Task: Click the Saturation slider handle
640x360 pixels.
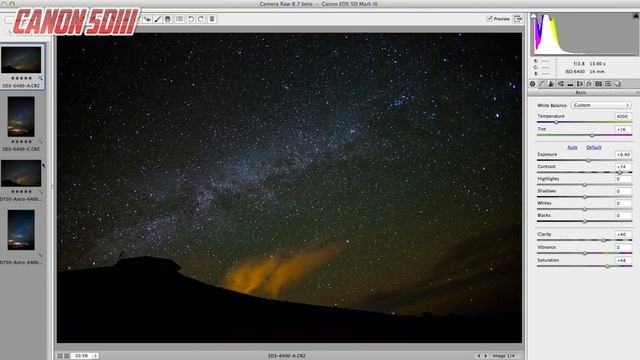Action: [607, 266]
